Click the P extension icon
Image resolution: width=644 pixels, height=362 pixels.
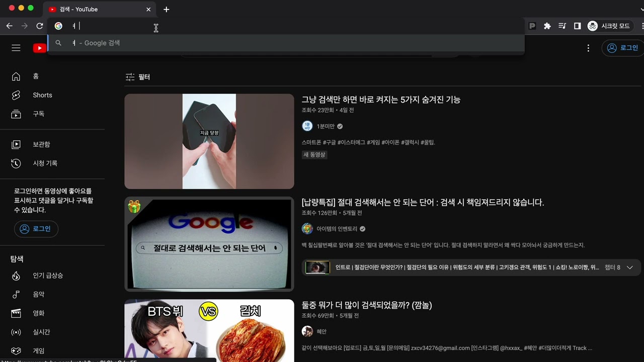click(532, 26)
